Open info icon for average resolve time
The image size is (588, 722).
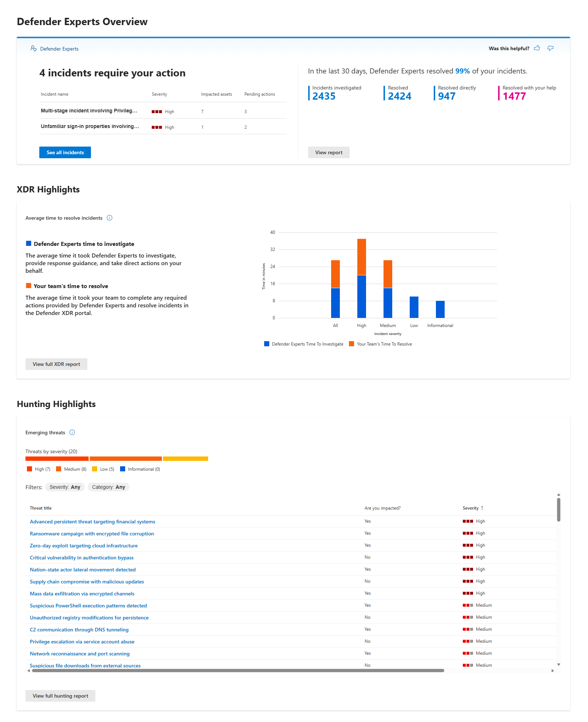click(x=110, y=218)
